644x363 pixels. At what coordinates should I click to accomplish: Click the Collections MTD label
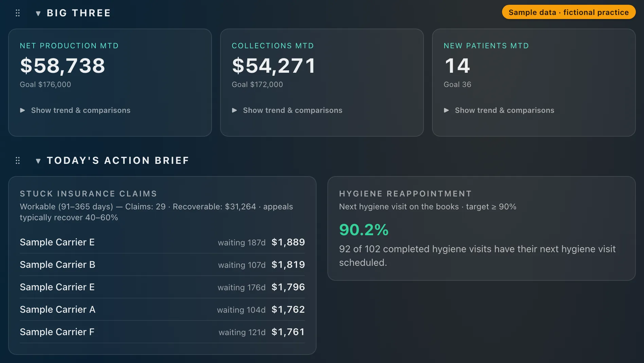273,46
